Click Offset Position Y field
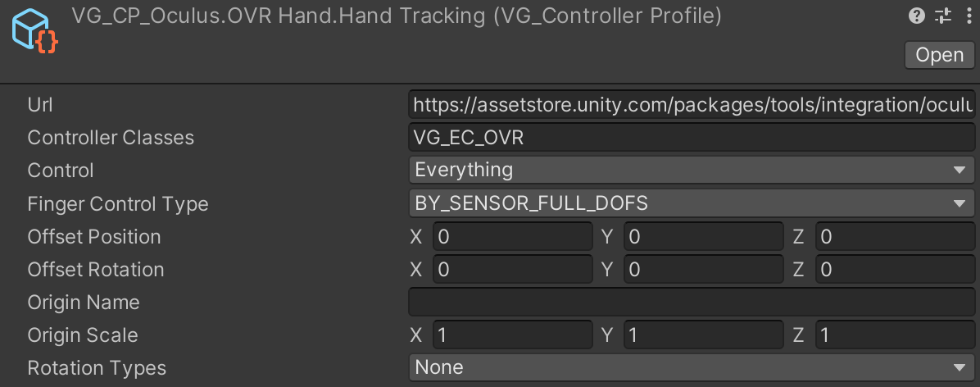The height and width of the screenshot is (387, 980). [704, 236]
